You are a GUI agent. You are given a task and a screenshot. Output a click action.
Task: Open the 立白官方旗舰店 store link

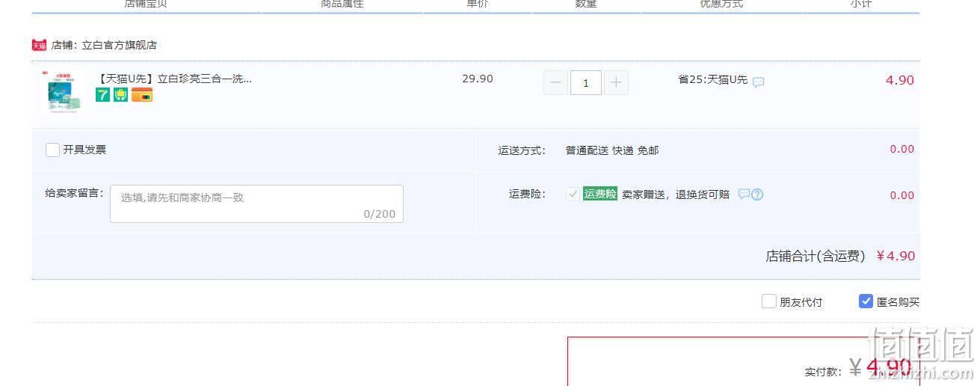point(120,45)
